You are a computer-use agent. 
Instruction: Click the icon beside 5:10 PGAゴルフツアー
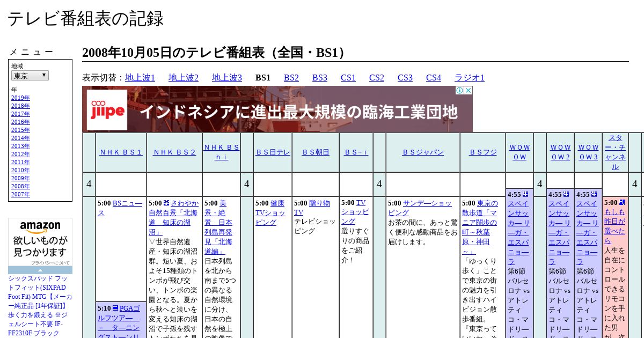115,308
